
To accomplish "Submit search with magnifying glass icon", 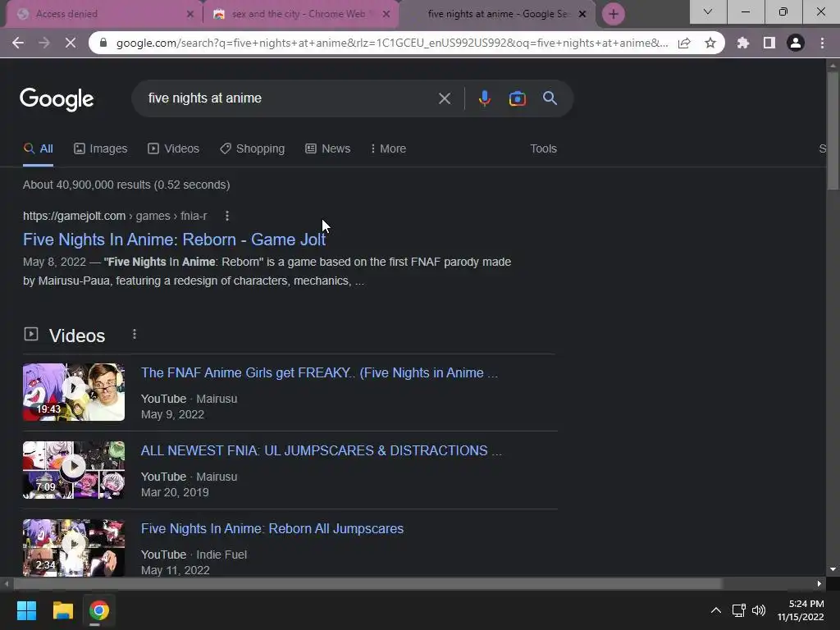I will pyautogui.click(x=550, y=98).
